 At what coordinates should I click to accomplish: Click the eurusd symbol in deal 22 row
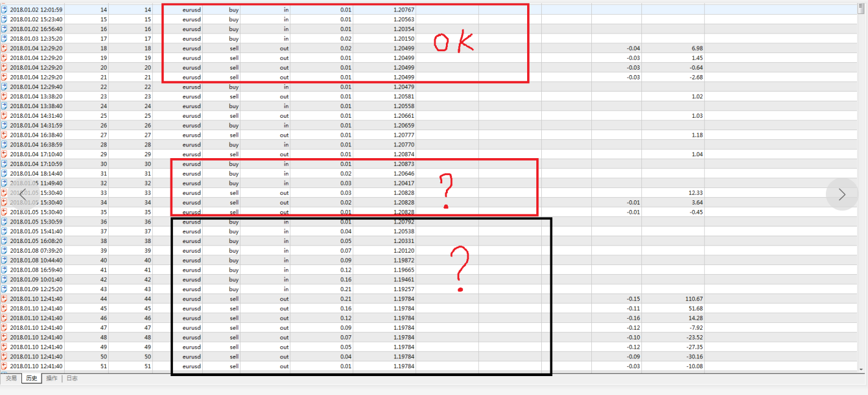click(x=191, y=87)
